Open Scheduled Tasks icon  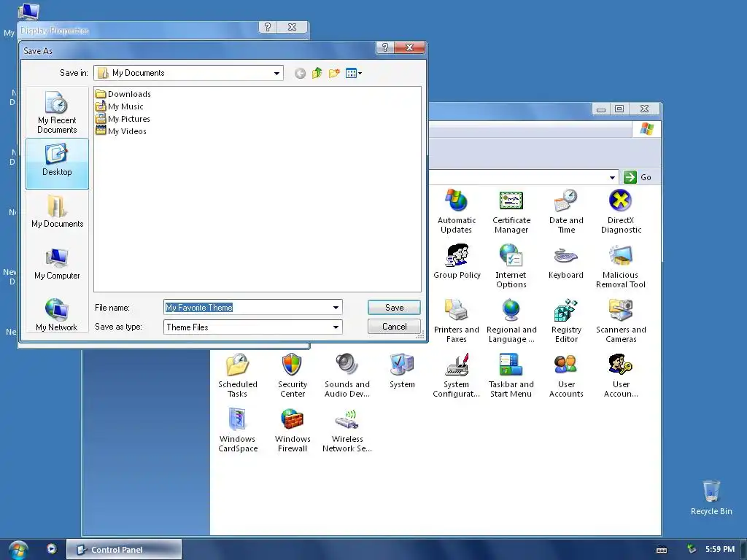click(237, 376)
